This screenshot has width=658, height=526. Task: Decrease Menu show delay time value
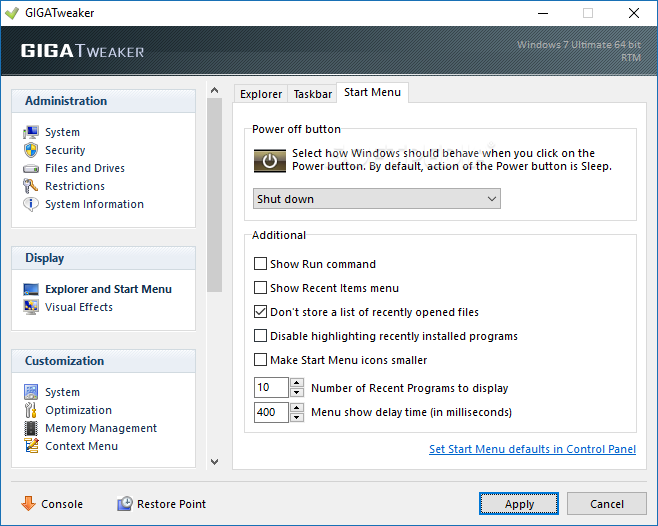297,417
